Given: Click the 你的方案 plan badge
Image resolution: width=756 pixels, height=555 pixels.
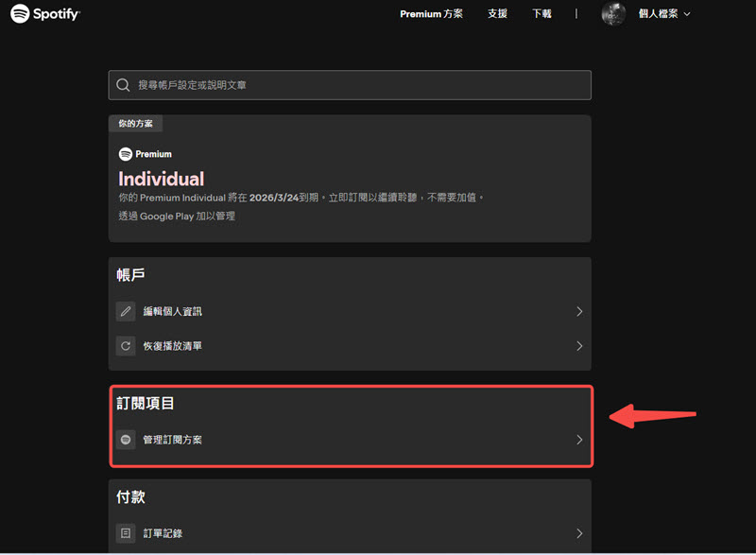Looking at the screenshot, I should [x=136, y=123].
